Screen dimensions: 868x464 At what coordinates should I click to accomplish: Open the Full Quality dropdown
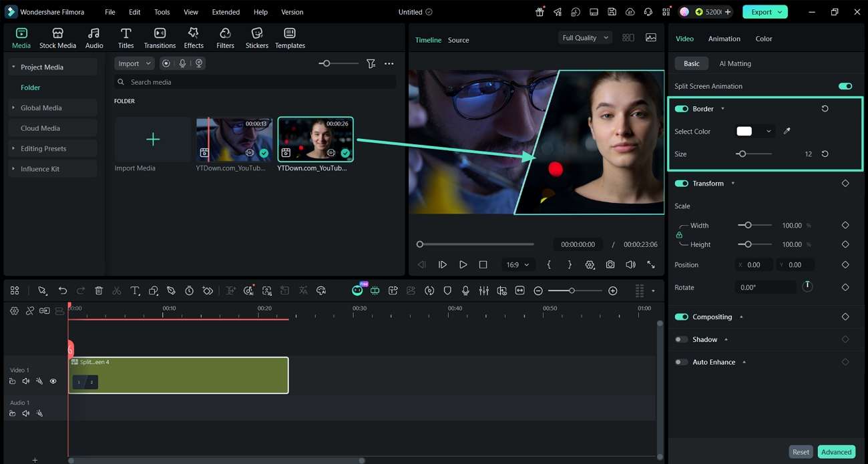pos(586,38)
